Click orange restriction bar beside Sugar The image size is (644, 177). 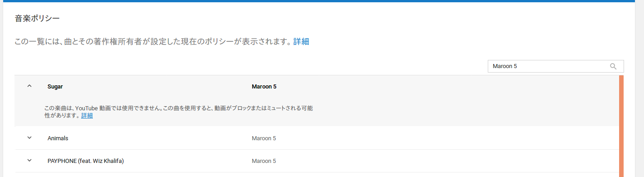coord(621,101)
